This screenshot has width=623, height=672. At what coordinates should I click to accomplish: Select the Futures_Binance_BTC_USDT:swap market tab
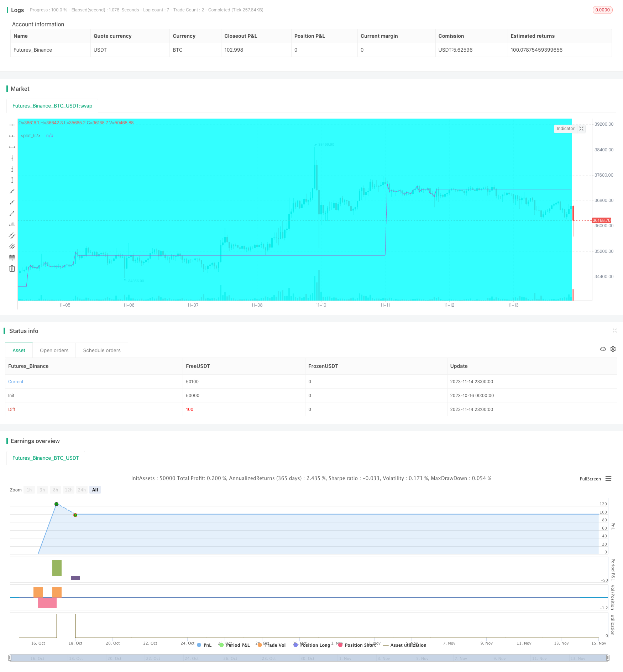click(52, 106)
